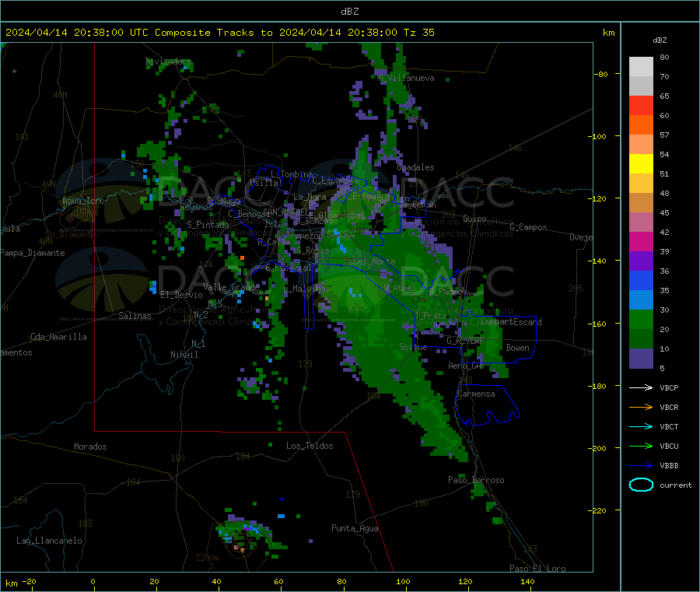This screenshot has width=700, height=592.
Task: Click the 'G_Campos' map label
Action: coord(528,227)
